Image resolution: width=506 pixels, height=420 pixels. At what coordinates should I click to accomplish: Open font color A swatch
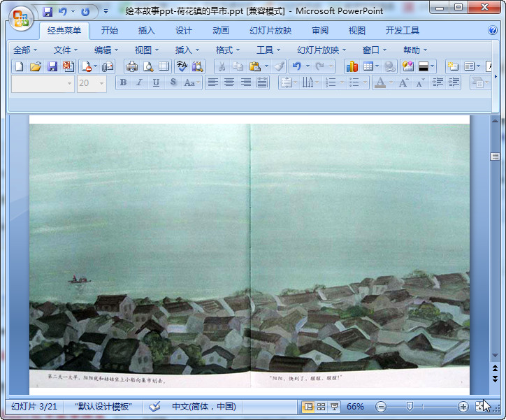[380, 82]
